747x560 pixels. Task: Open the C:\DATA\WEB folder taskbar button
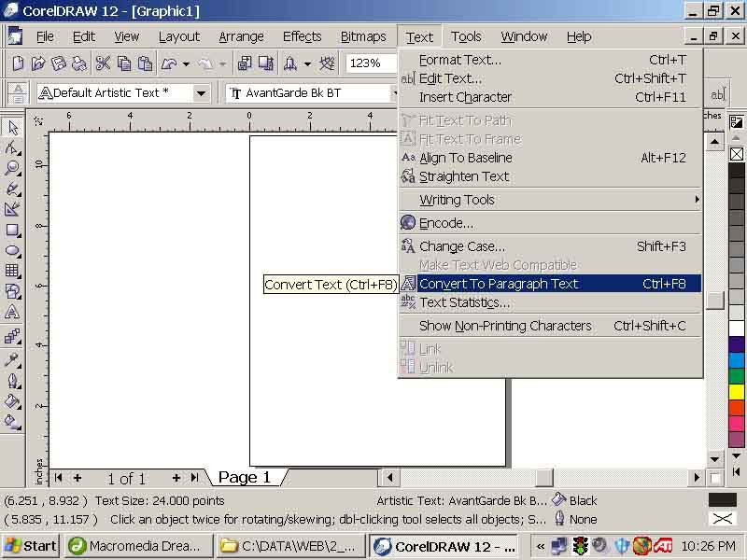pos(289,546)
